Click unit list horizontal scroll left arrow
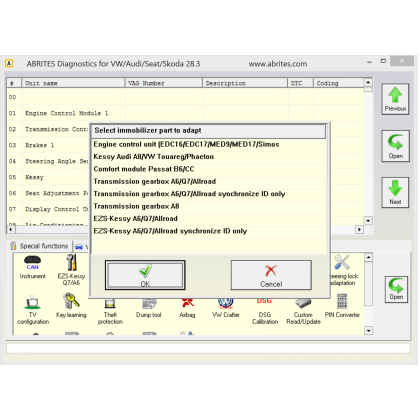 [11, 229]
